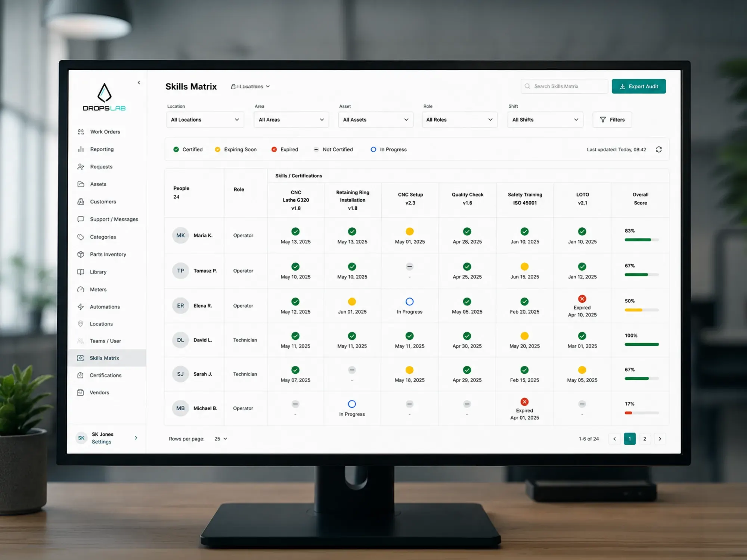The image size is (747, 560).
Task: Collapse the sidebar with the chevron arrow
Action: click(x=139, y=83)
